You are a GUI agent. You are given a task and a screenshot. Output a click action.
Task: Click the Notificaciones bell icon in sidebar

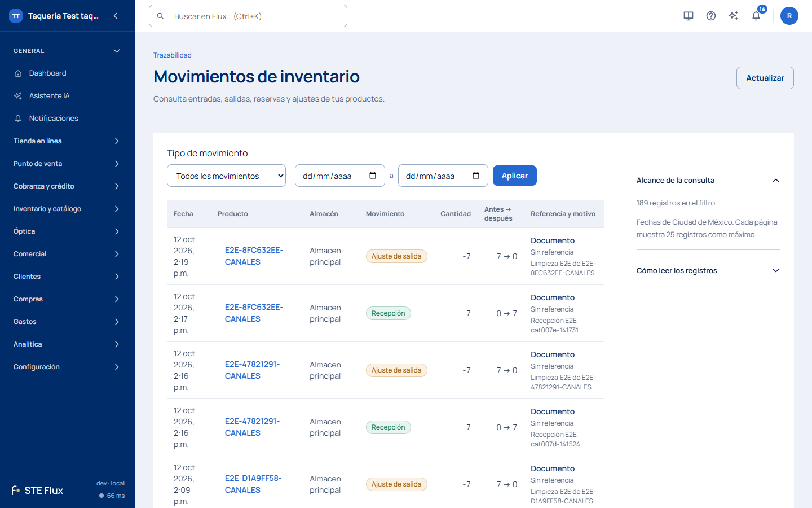pos(18,119)
